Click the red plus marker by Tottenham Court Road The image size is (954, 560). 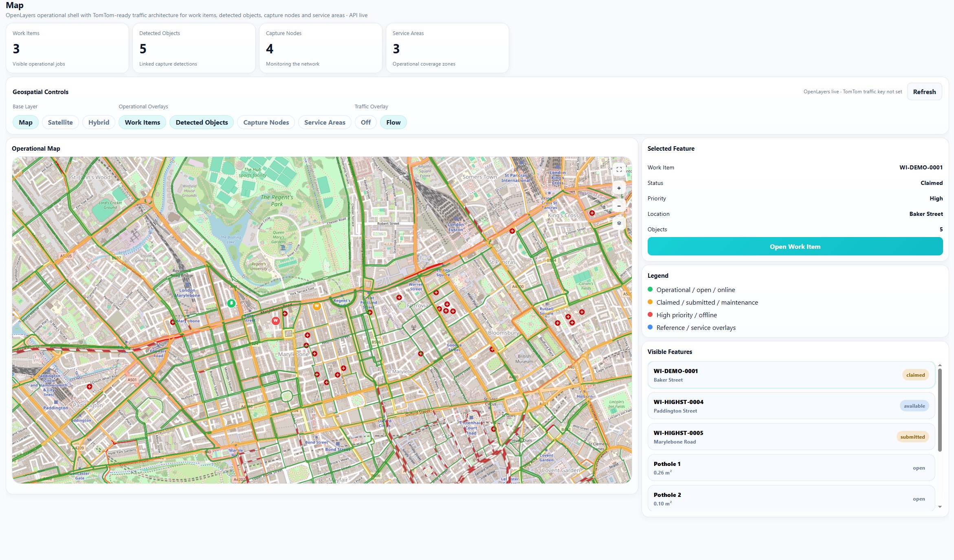(493, 429)
